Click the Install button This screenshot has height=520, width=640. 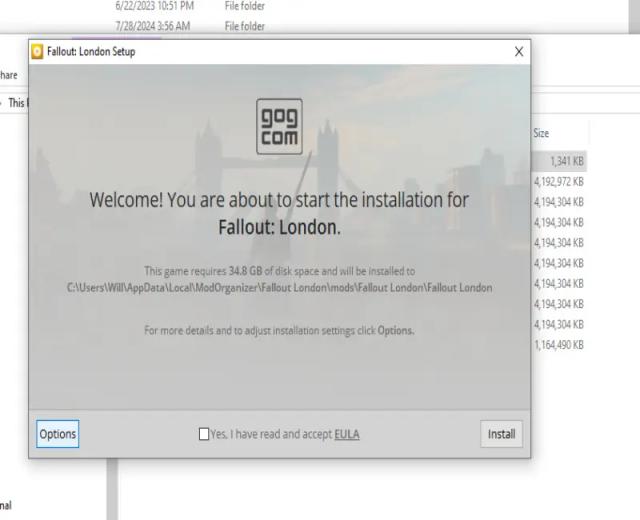coord(501,434)
